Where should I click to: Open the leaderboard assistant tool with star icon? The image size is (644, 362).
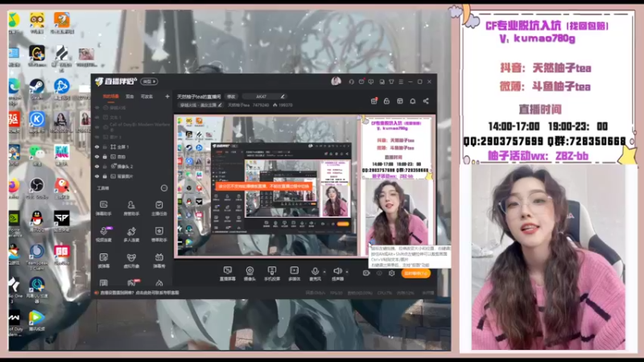point(159,234)
